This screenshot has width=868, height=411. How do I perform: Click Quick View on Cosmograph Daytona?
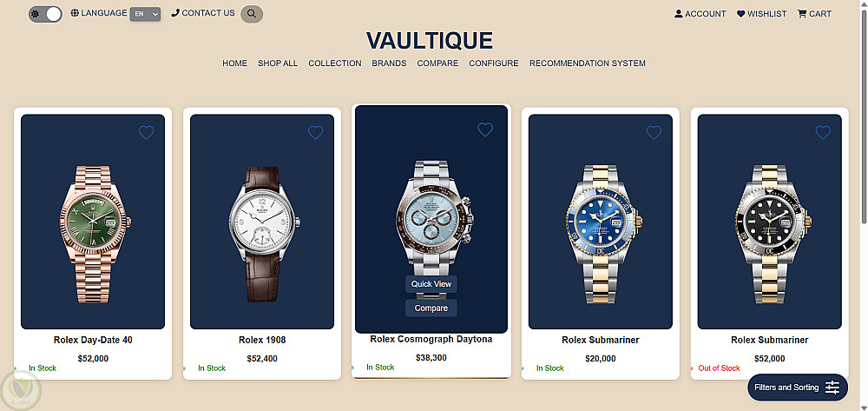pos(431,283)
